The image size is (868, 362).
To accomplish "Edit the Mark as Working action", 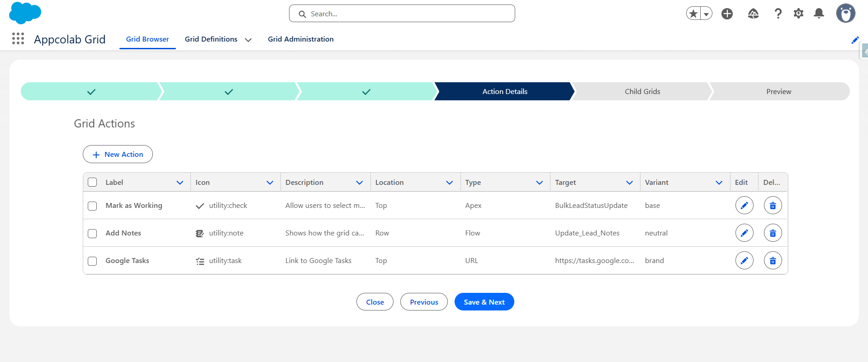I will point(745,205).
